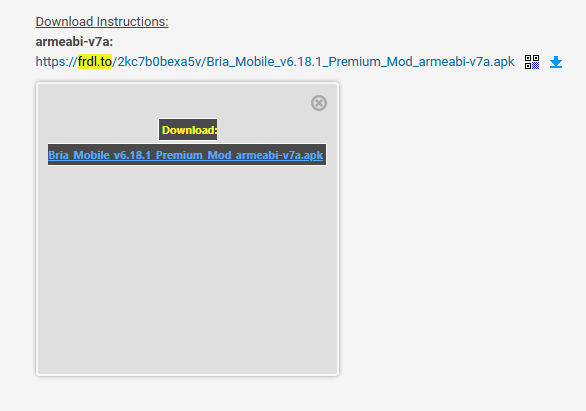Image resolution: width=586 pixels, height=411 pixels.
Task: Click the dark box around popup link
Action: pyautogui.click(x=187, y=155)
